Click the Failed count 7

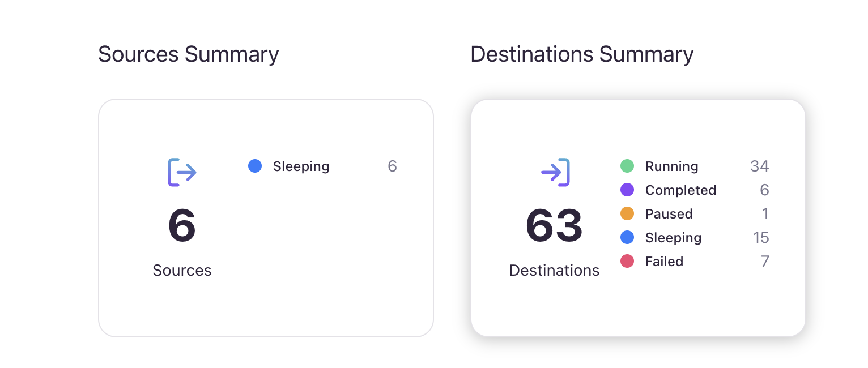click(765, 261)
